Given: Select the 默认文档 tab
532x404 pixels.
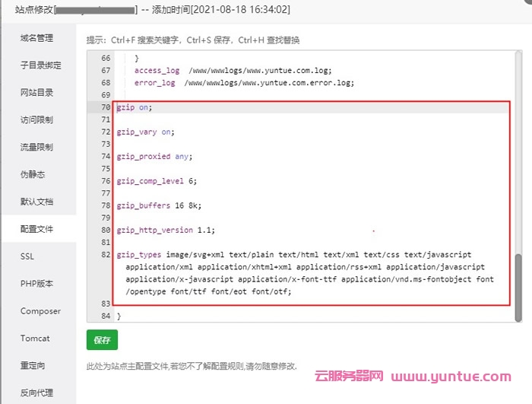Looking at the screenshot, I should coord(36,202).
